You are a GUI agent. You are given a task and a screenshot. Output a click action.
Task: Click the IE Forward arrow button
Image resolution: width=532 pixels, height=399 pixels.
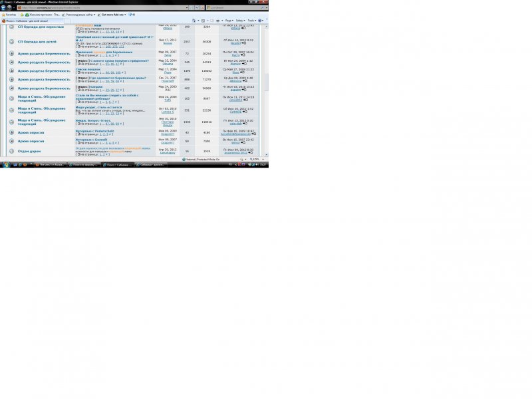pos(9,7)
